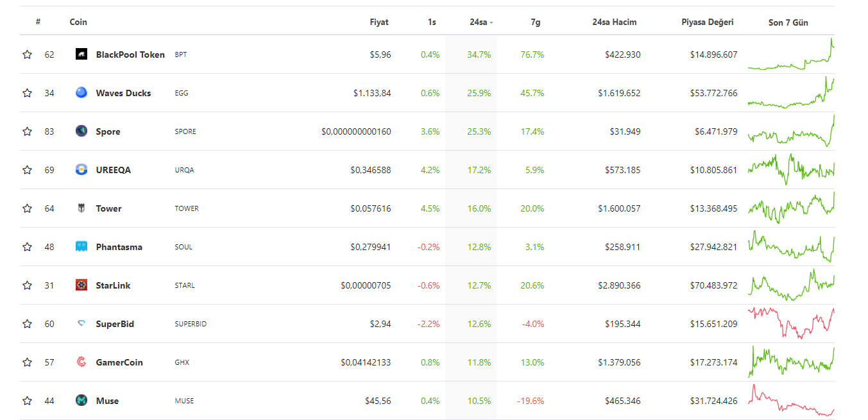Open the Muse coin link
868x420 pixels.
(107, 401)
